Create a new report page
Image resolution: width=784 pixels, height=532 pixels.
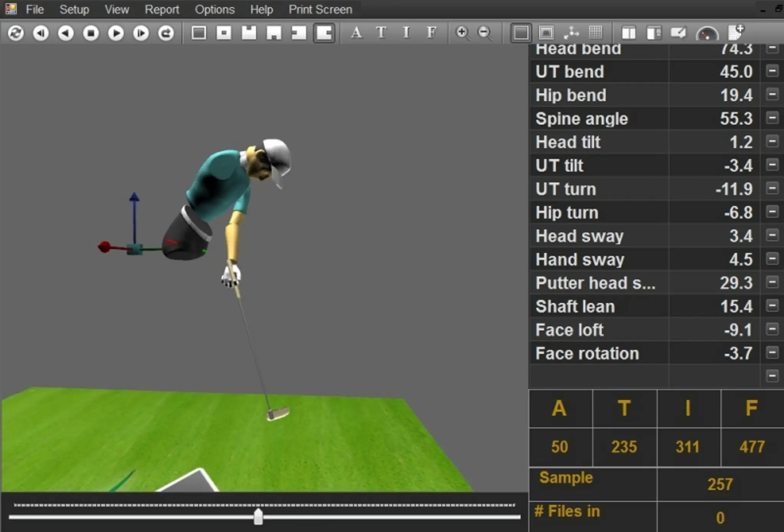click(736, 33)
